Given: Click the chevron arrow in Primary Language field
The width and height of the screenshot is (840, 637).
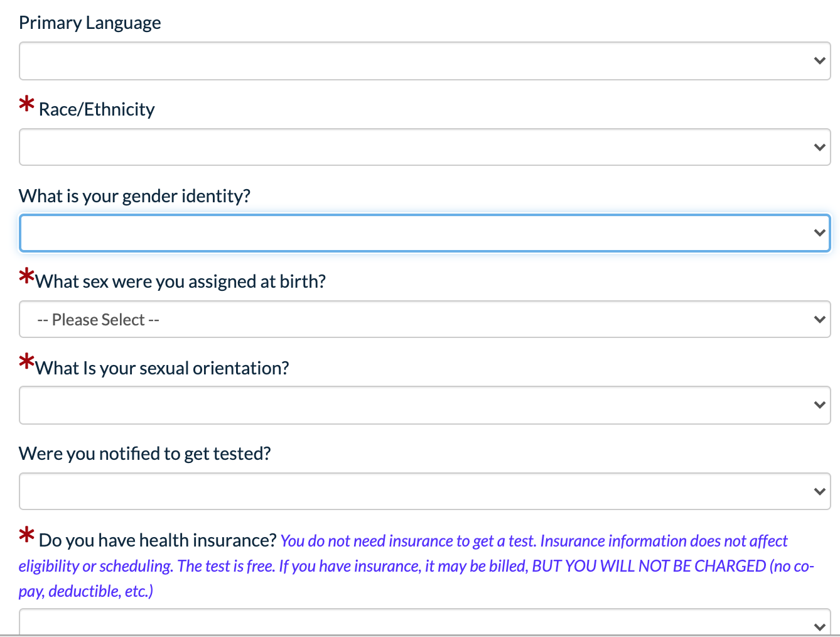Looking at the screenshot, I should tap(819, 61).
